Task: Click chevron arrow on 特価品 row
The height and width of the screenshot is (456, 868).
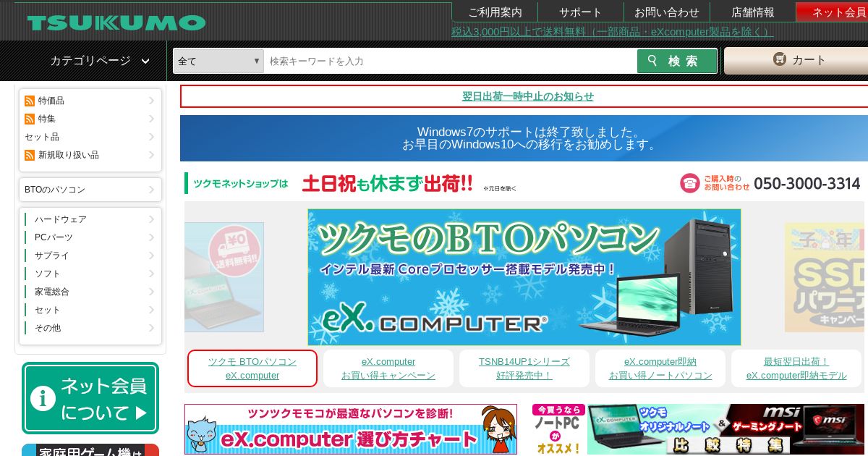Action: pyautogui.click(x=151, y=101)
